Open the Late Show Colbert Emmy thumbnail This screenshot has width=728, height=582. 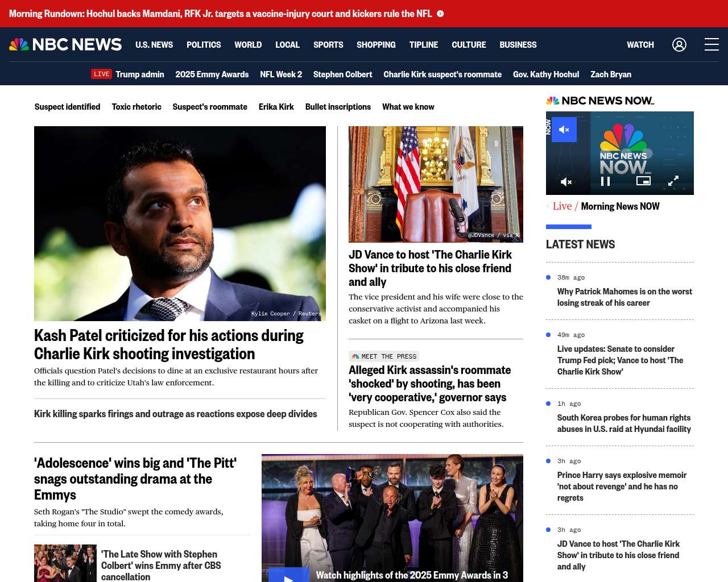tap(65, 563)
